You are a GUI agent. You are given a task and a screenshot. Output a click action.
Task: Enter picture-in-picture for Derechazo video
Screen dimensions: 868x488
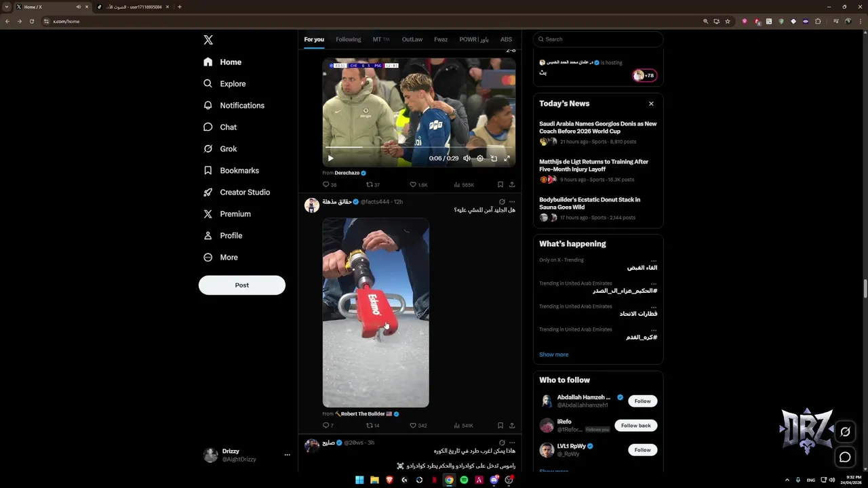494,158
